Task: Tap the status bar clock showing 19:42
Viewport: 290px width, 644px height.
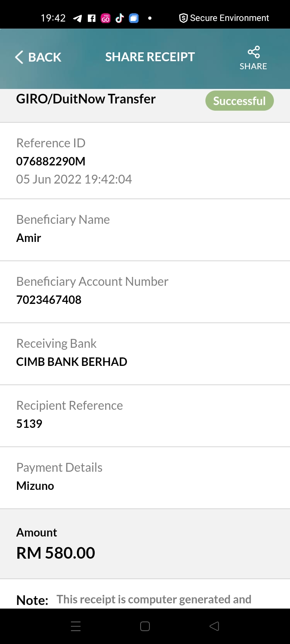Action: (53, 18)
